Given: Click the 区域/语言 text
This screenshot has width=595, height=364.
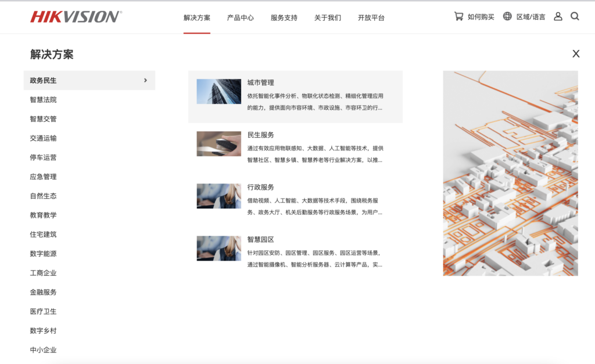Looking at the screenshot, I should 531,17.
